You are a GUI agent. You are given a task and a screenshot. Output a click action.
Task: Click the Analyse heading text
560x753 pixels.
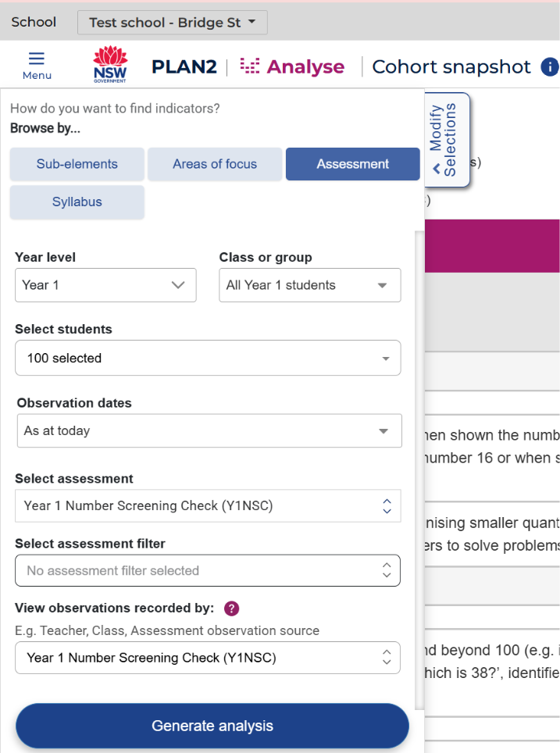tap(305, 66)
